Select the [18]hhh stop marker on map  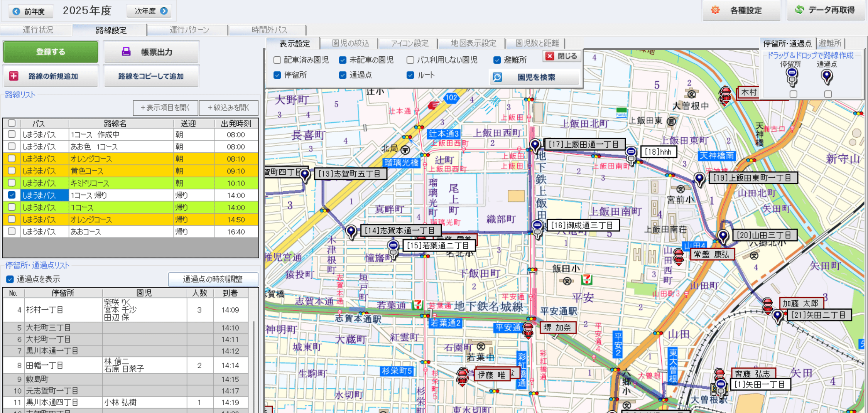point(631,153)
